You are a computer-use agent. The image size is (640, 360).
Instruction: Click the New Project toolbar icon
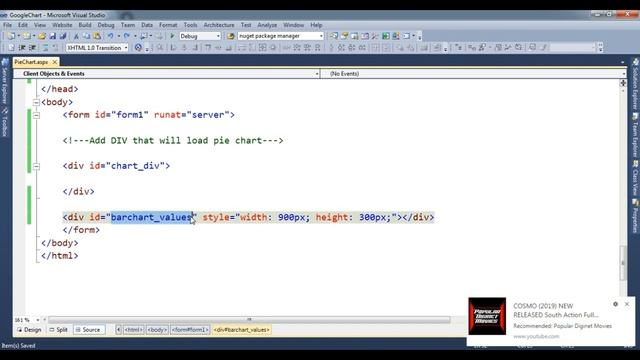(x=11, y=36)
